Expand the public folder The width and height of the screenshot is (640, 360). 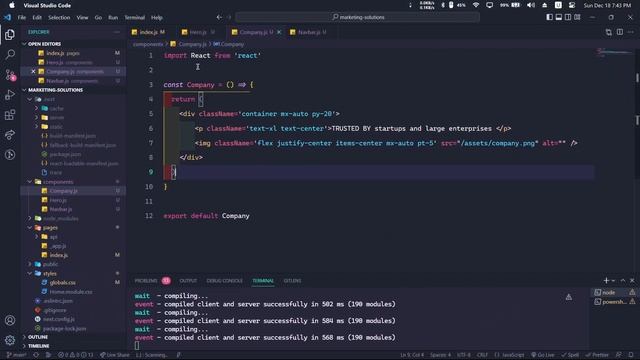(x=30, y=264)
